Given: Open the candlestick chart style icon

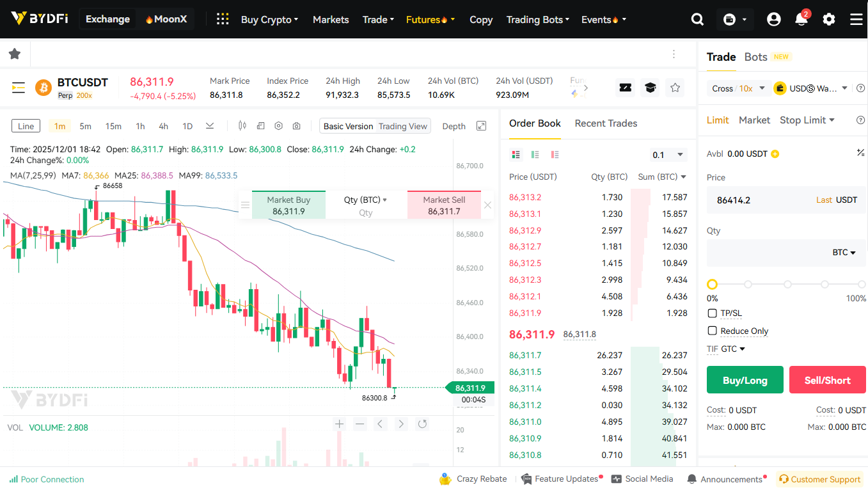Looking at the screenshot, I should 242,126.
